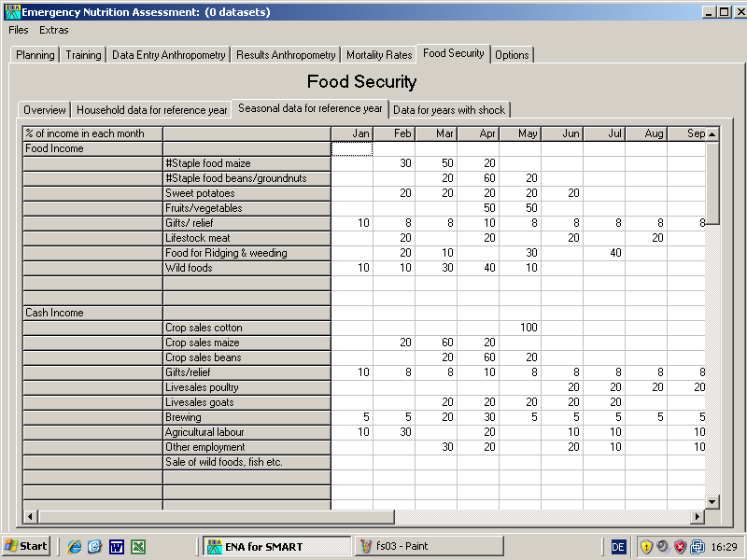Open the Data Entry Anthropometry tab
The height and width of the screenshot is (560, 747).
[x=168, y=55]
